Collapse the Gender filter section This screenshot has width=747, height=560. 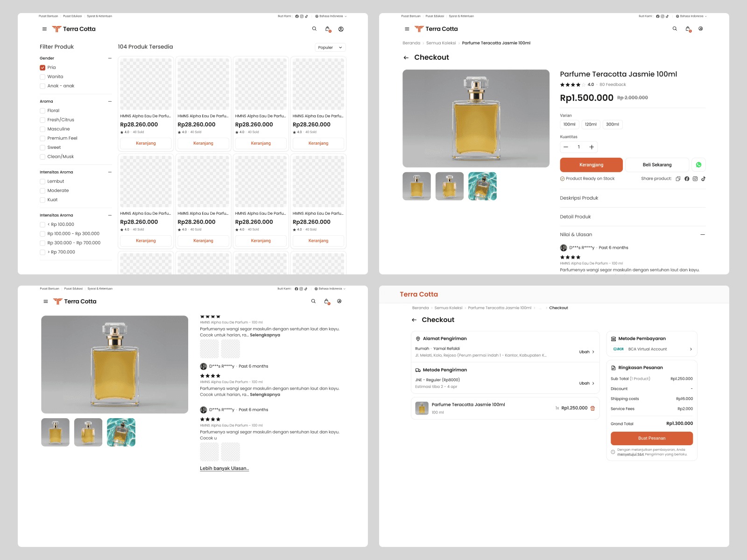pos(110,58)
